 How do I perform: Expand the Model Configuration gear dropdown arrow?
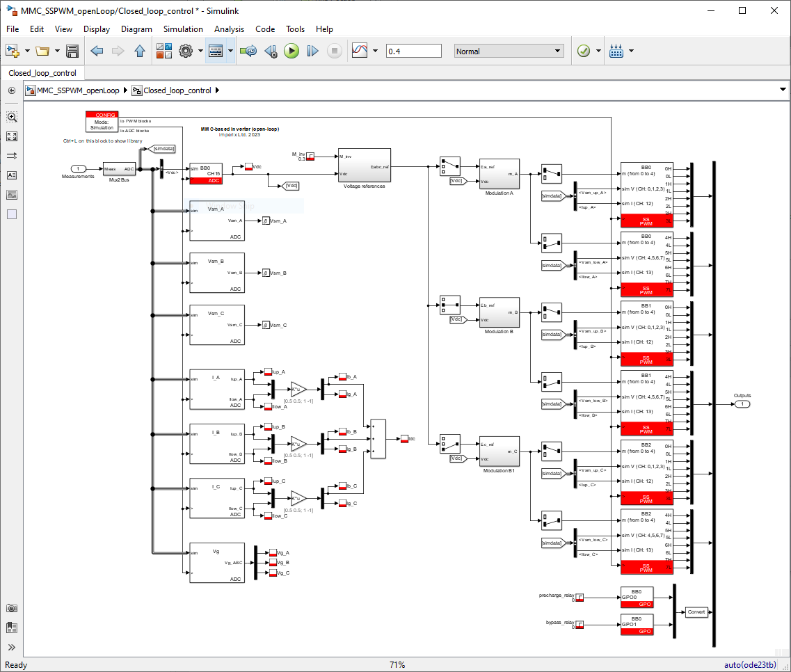tap(200, 51)
